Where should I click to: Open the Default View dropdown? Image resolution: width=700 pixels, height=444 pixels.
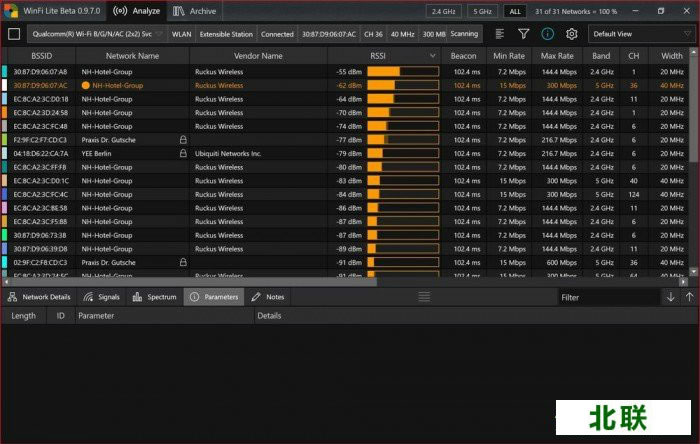(642, 34)
